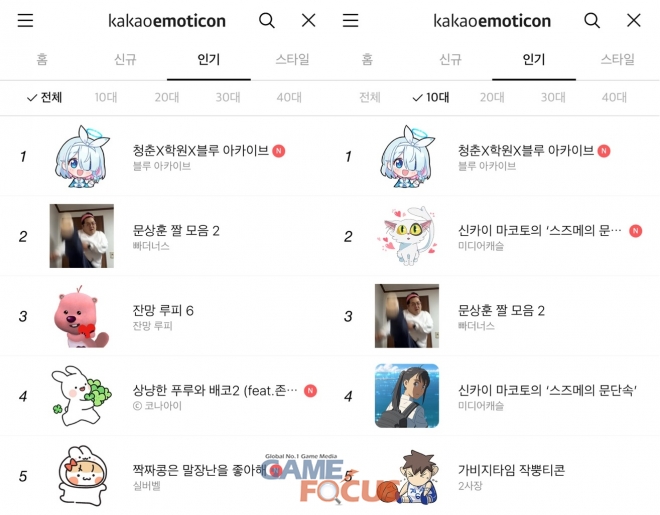The width and height of the screenshot is (660, 515).
Task: Open 문상훈 짤 모음 2 title in left list
Action: (176, 230)
